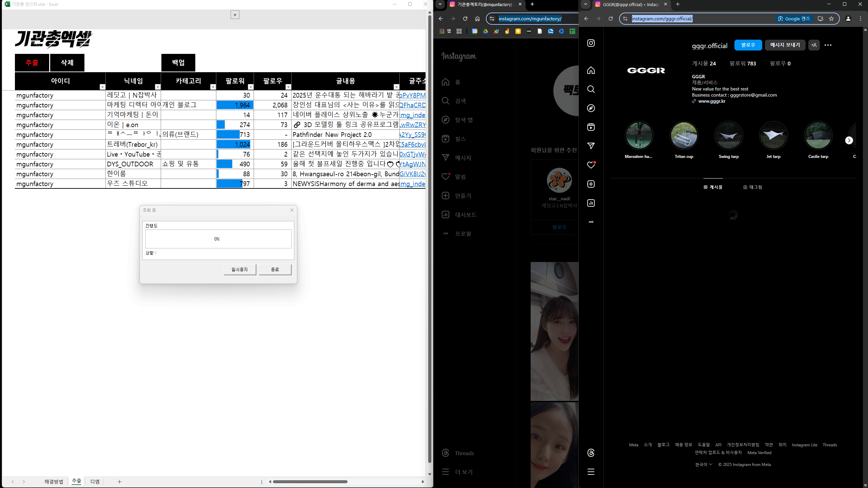Open Reels icon in GGGR window sidebar
The image size is (868, 488).
591,127
